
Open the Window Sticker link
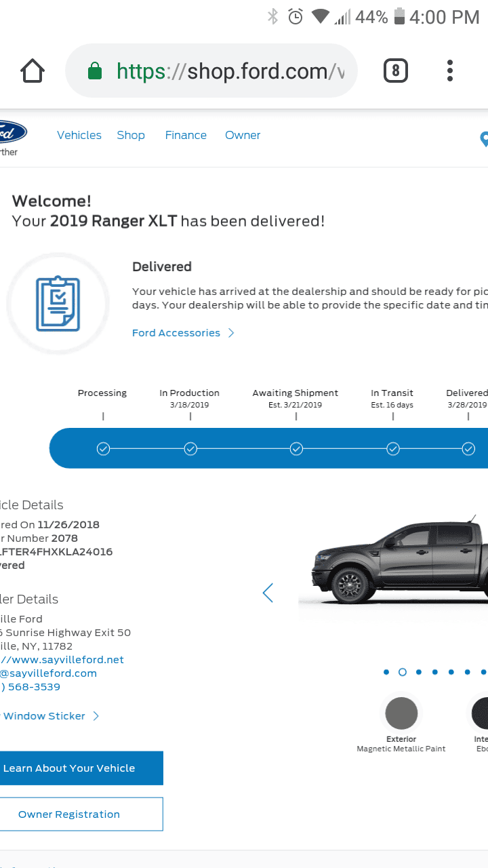pos(43,716)
